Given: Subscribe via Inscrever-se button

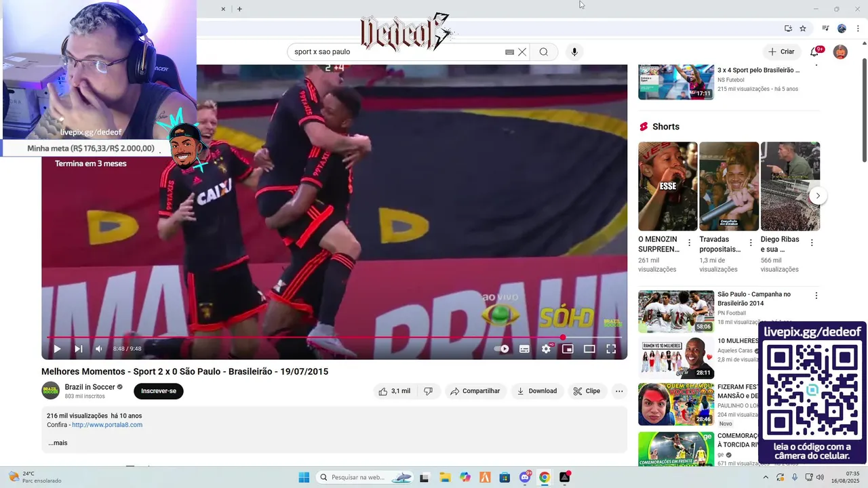Looking at the screenshot, I should (x=159, y=391).
